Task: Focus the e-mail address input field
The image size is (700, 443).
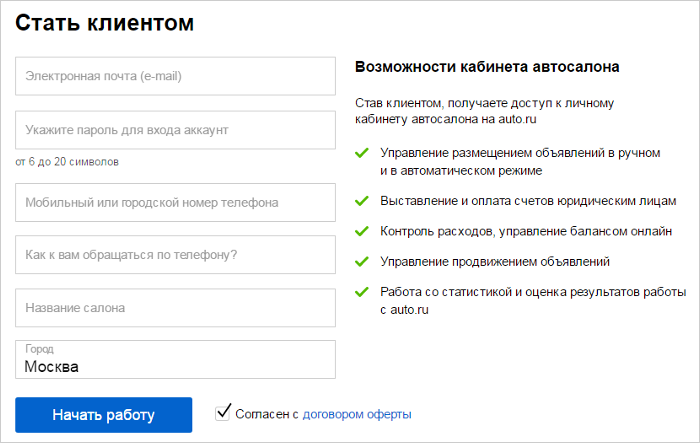Action: 175,76
